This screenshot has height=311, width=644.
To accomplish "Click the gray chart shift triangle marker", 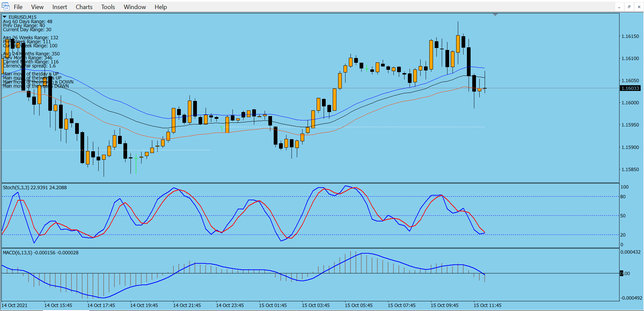I will 495,15.
